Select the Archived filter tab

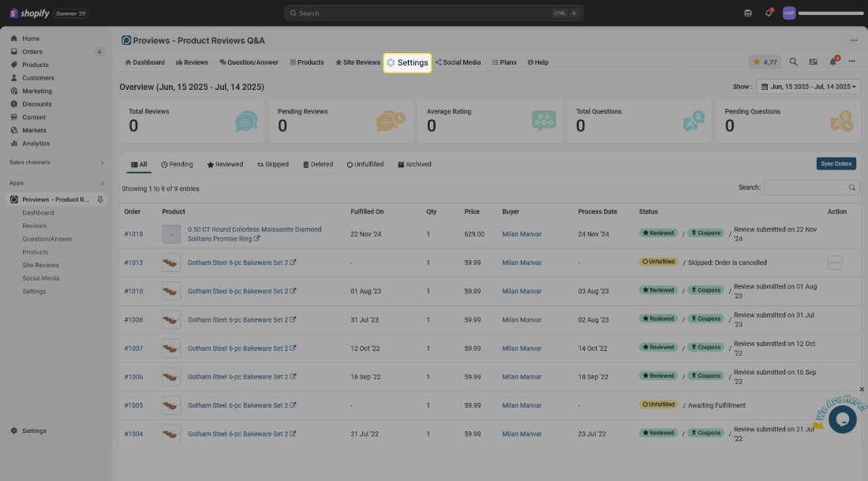[x=414, y=165]
